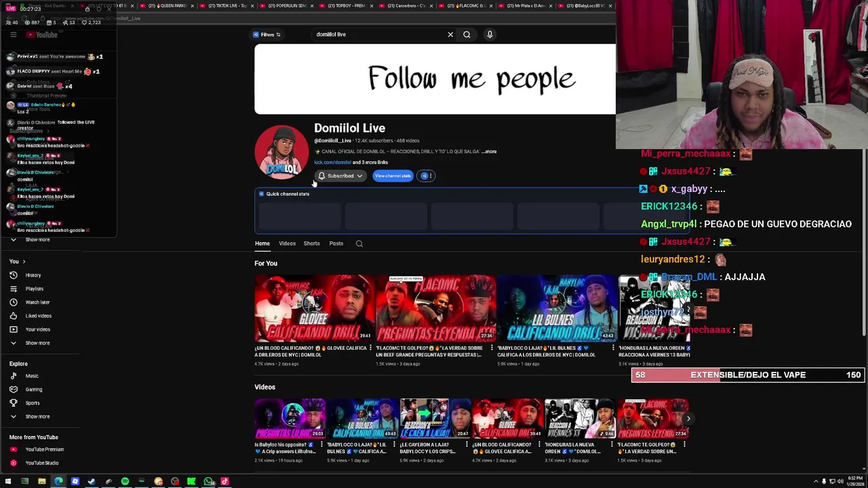868x488 pixels.
Task: Click the View channel stats button
Action: click(x=393, y=176)
